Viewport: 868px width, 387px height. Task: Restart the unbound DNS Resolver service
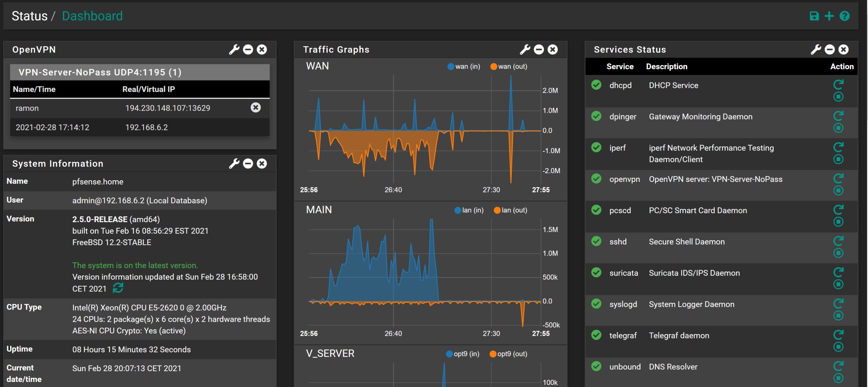click(x=838, y=366)
